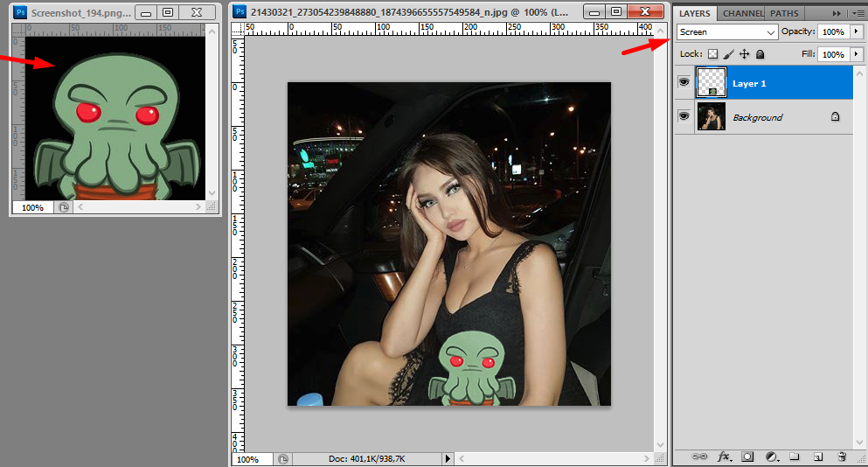Minimize the main photo document window
Viewport: 868px width, 467px height.
click(x=594, y=11)
